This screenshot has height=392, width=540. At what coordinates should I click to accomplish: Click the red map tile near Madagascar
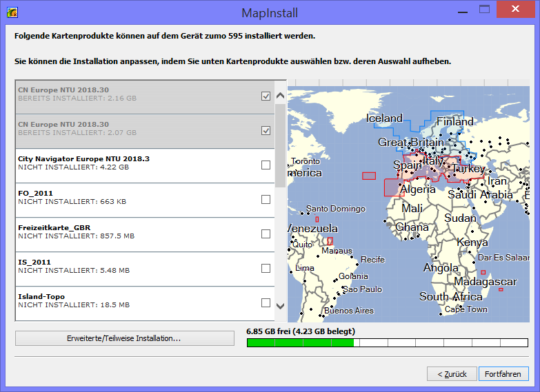(501, 289)
